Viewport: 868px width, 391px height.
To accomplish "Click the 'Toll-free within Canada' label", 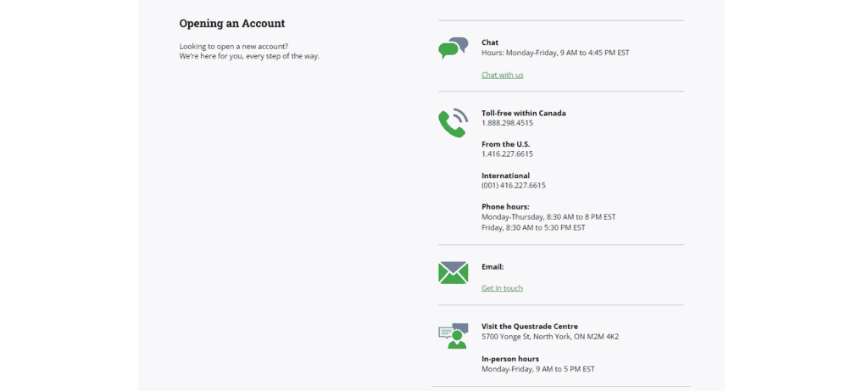I will (x=523, y=113).
